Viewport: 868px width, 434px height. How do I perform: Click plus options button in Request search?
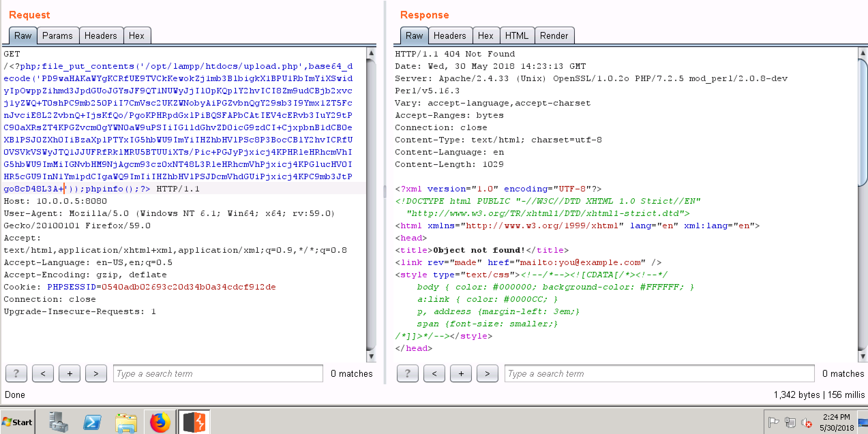70,374
